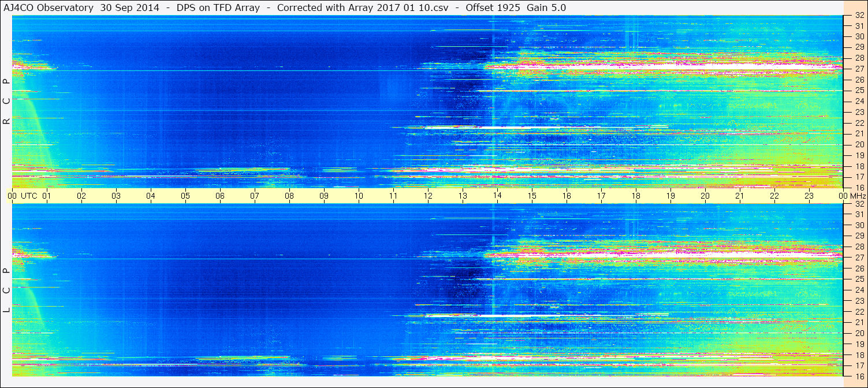Click the 21 MHz tick on LCP panel
868x388 pixels.
(x=859, y=322)
